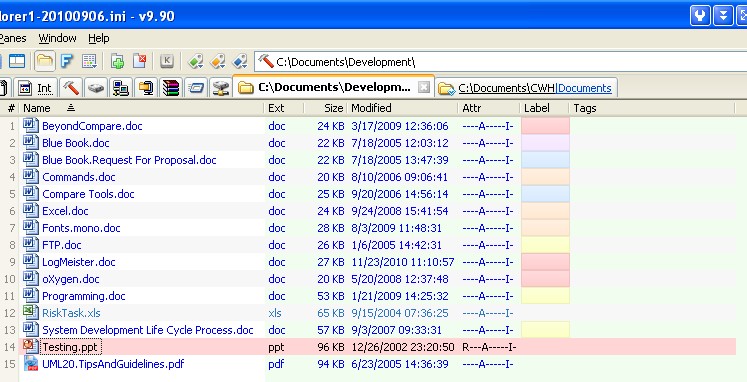Screen dimensions: 747x382
Task: Click the PowerPoint icon of Testing.ppt
Action: click(x=30, y=346)
